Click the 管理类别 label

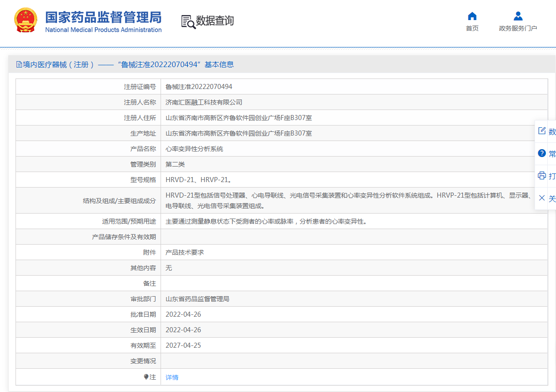(143, 164)
